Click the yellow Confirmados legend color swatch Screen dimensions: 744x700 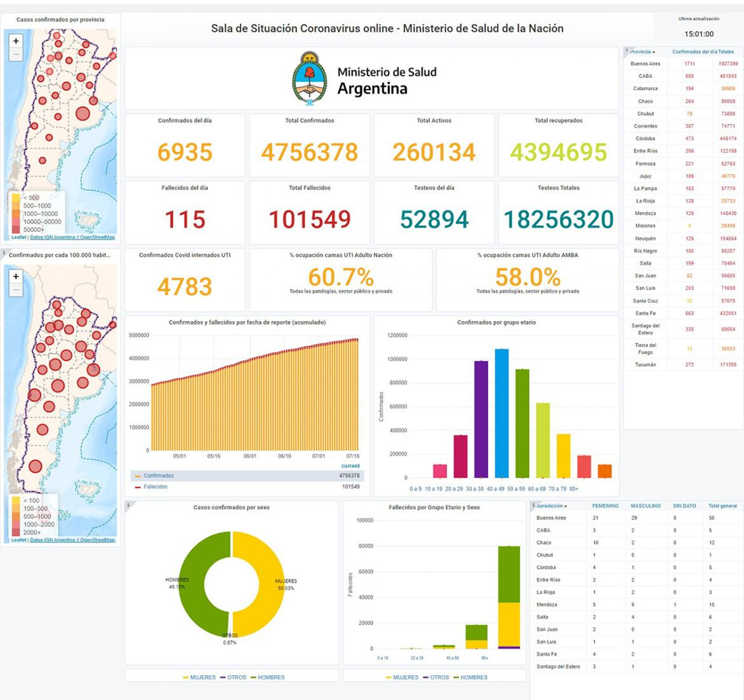coord(137,476)
